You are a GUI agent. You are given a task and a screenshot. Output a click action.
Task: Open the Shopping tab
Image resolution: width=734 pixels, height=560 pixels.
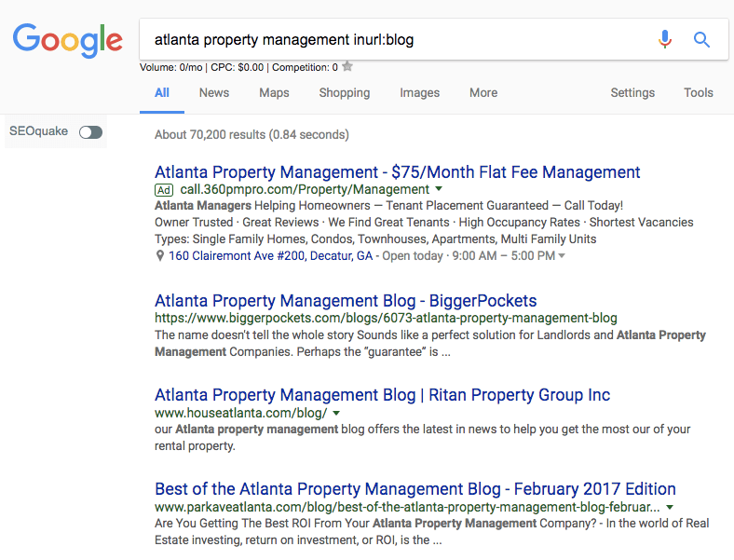345,92
